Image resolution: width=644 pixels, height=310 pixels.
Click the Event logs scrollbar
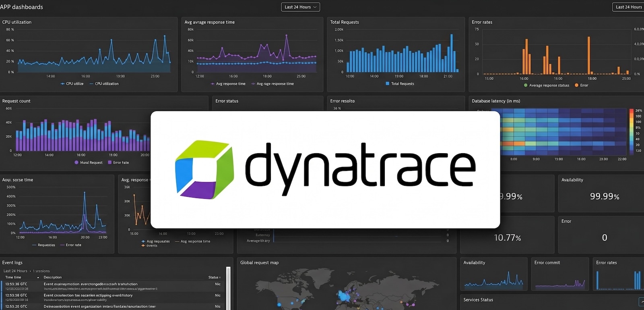(x=228, y=288)
